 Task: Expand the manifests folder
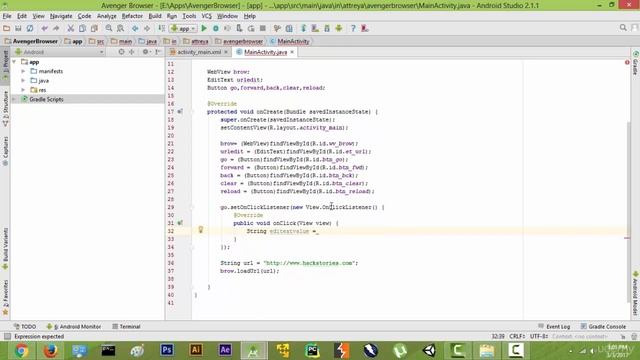[x=23, y=71]
